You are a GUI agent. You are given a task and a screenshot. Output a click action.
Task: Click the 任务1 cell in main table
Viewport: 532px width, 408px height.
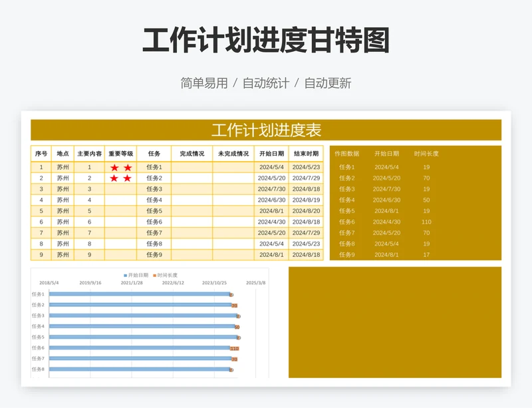154,167
